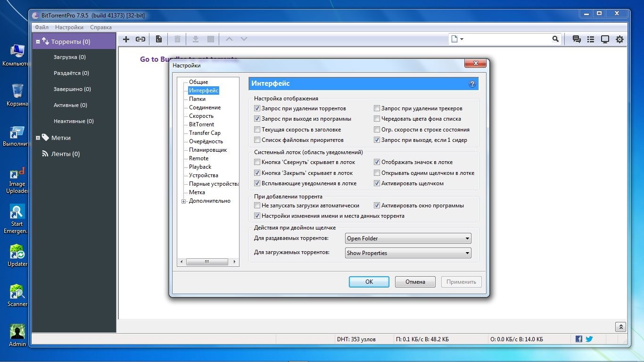
Task: Select Папки in settings tree
Action: coord(197,99)
